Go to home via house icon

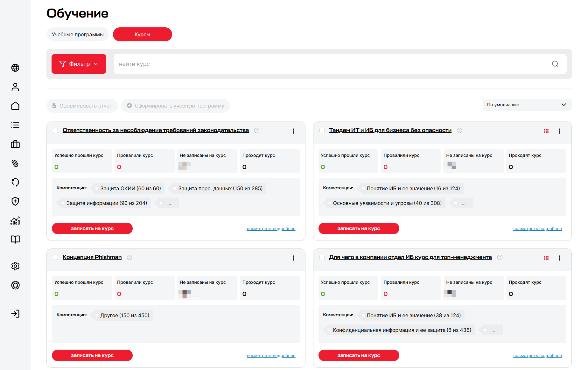pos(15,106)
